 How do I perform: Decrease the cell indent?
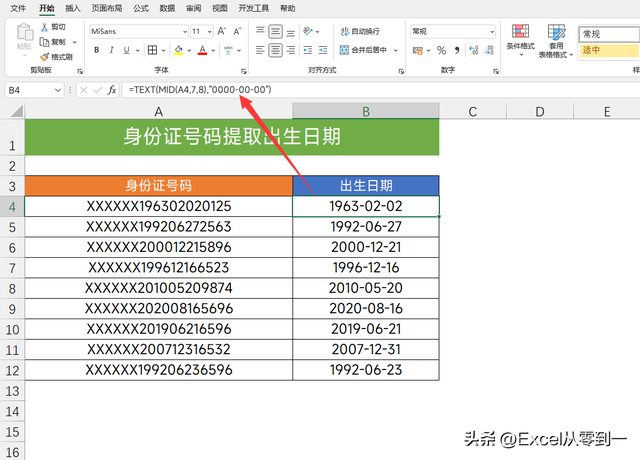tap(308, 50)
